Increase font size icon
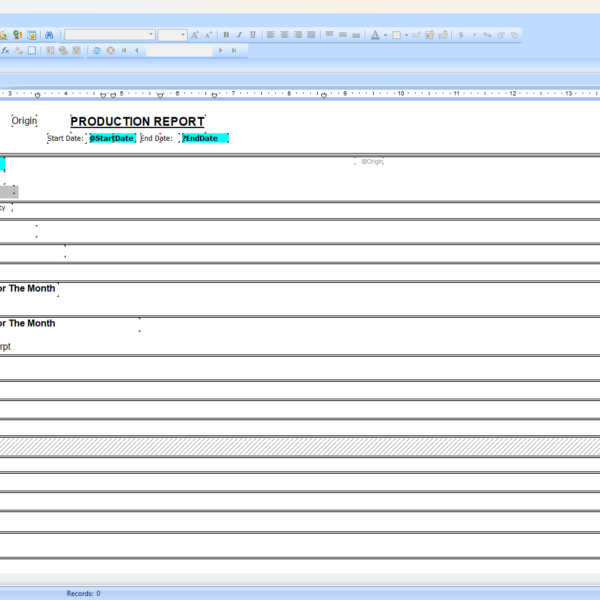 click(194, 35)
